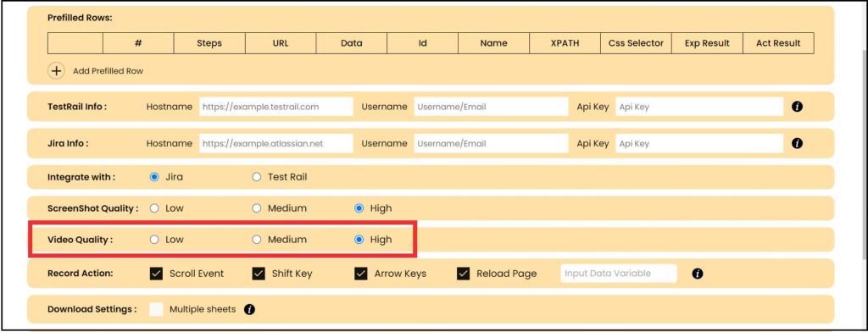Focus the Jira Api Key field
The image size is (868, 332).
[x=699, y=143]
